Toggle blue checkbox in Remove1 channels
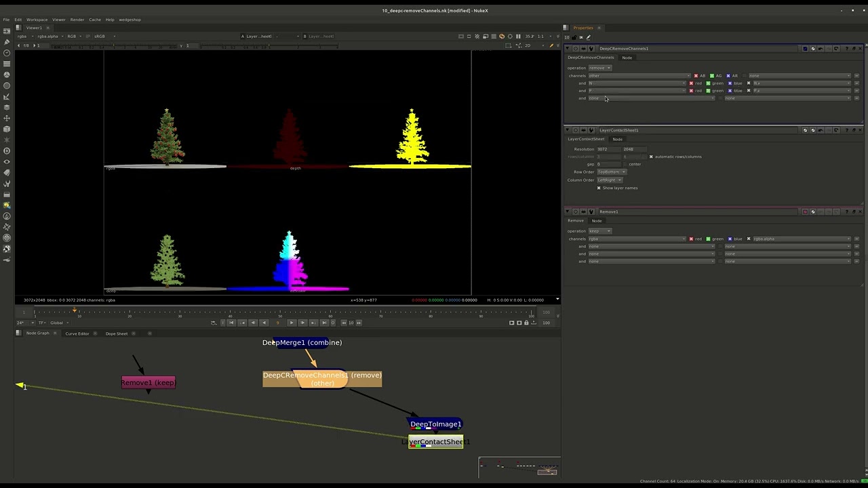Image resolution: width=868 pixels, height=488 pixels. coord(729,239)
